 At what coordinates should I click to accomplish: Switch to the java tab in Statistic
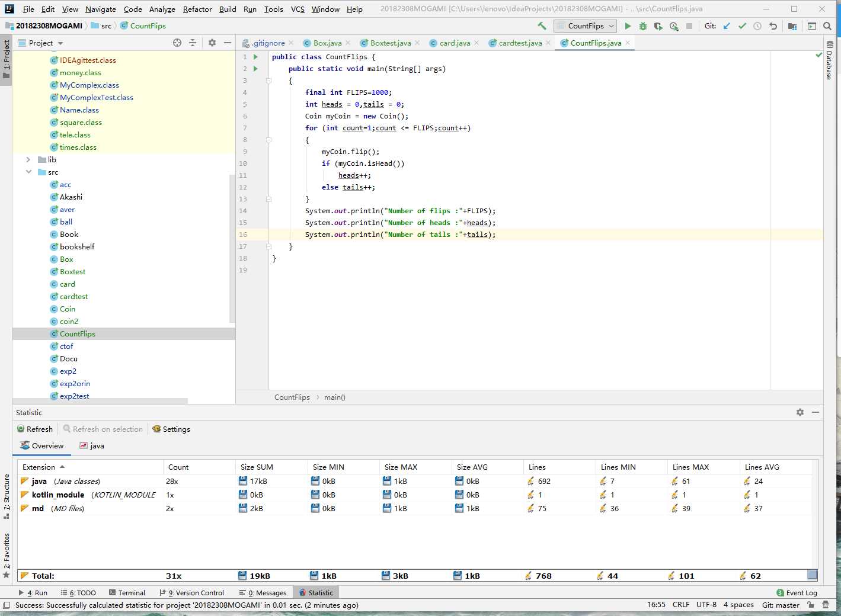coord(92,445)
